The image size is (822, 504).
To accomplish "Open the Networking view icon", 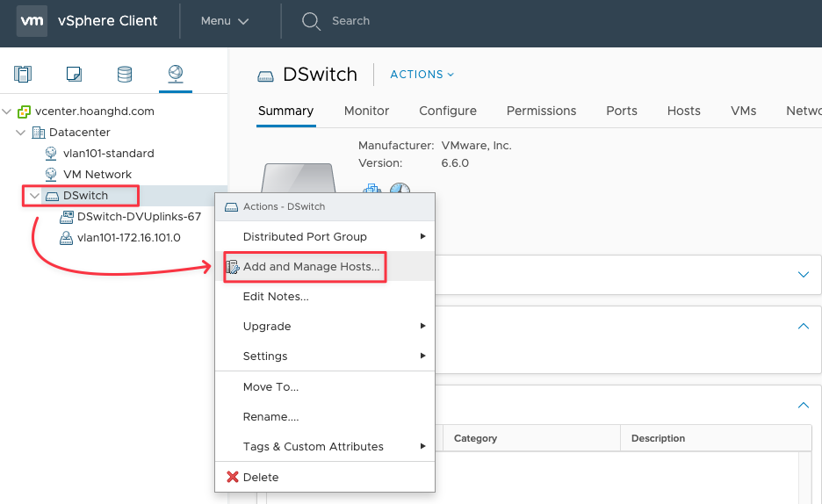I will pos(175,74).
